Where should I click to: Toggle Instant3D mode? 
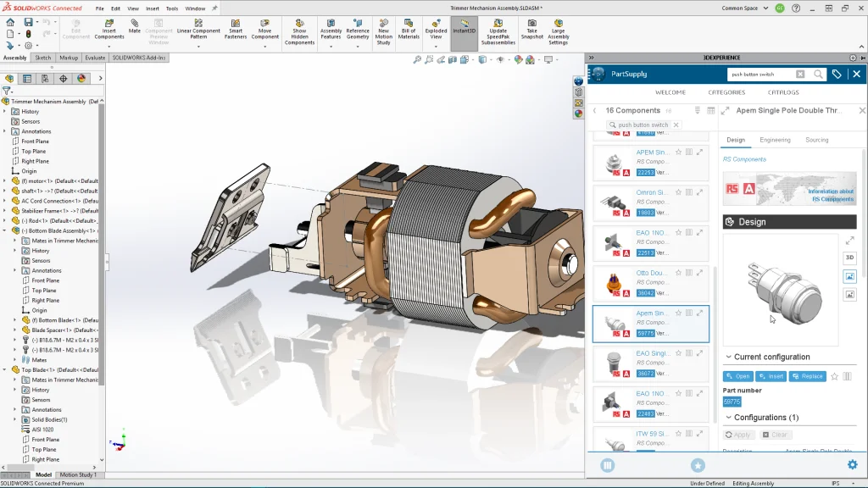click(x=464, y=25)
